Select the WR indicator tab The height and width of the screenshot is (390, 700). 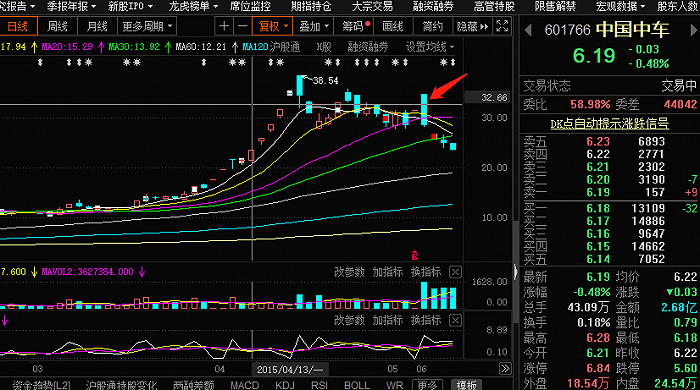pyautogui.click(x=394, y=384)
